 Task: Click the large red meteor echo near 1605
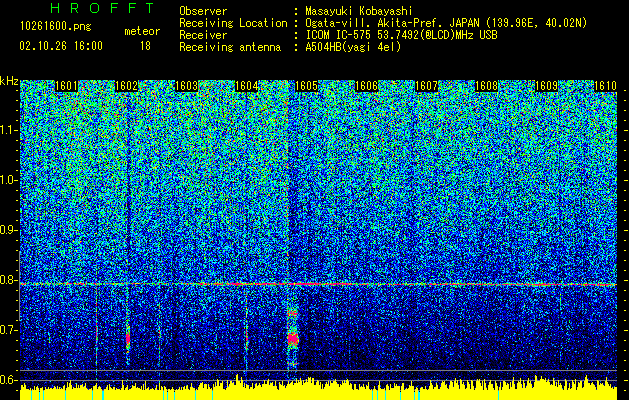(x=293, y=339)
